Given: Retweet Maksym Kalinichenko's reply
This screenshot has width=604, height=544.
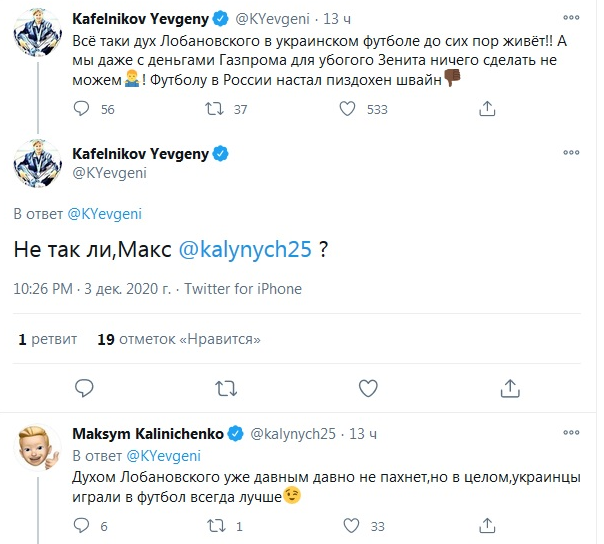Looking at the screenshot, I should click(x=214, y=525).
